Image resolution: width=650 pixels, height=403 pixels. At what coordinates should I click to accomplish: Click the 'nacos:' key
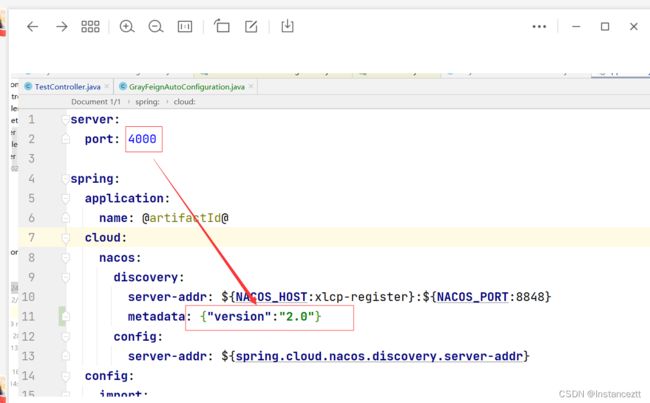120,258
